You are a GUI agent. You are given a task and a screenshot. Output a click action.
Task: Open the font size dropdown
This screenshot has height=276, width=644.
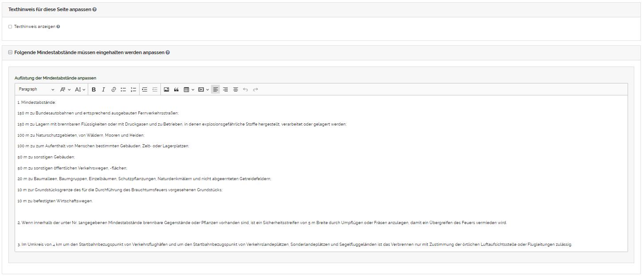click(x=80, y=90)
